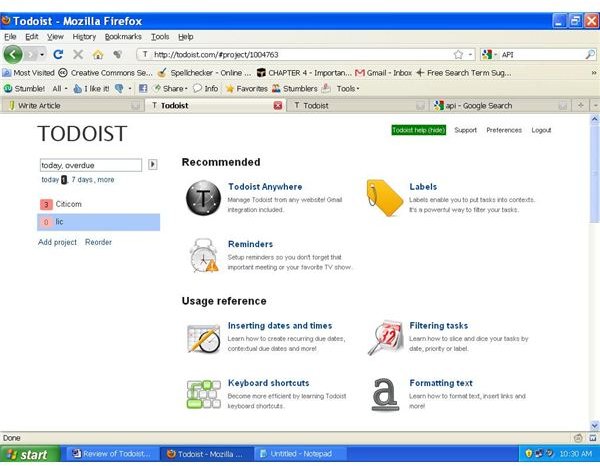Viewport: 600px width, 466px height.
Task: Click the yellow Labels tag icon
Action: [x=385, y=197]
